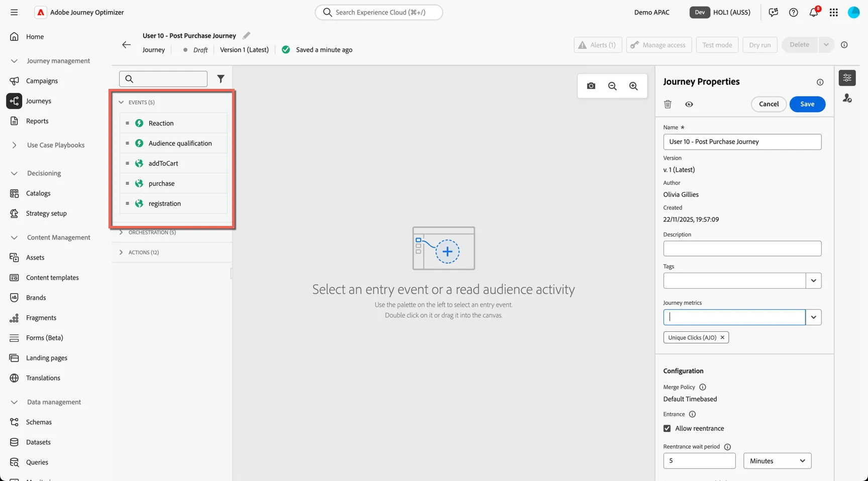The image size is (868, 481).
Task: Expand Use Case Playbooks in sidebar
Action: click(x=14, y=145)
